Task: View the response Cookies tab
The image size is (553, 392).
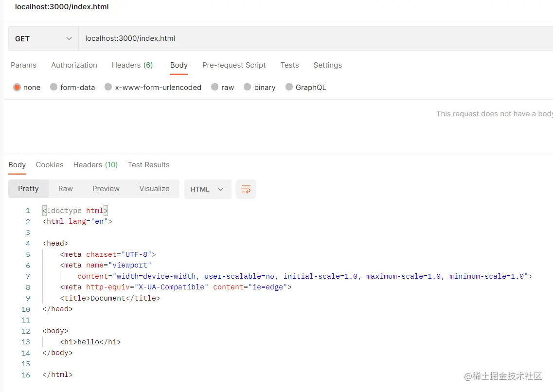Action: [50, 165]
